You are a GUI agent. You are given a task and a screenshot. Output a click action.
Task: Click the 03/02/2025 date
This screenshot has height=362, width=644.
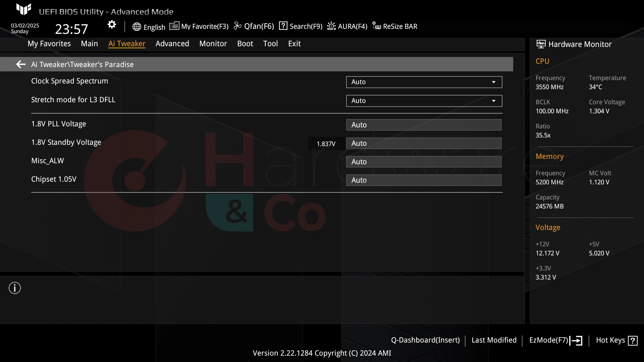[x=25, y=25]
